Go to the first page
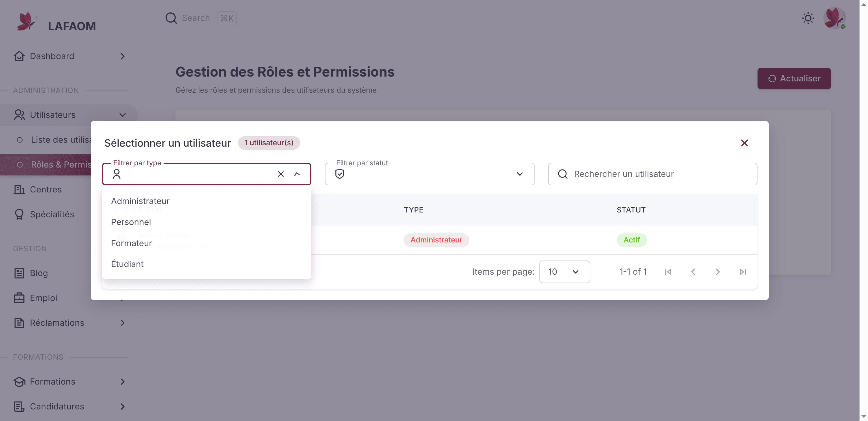 tap(668, 272)
